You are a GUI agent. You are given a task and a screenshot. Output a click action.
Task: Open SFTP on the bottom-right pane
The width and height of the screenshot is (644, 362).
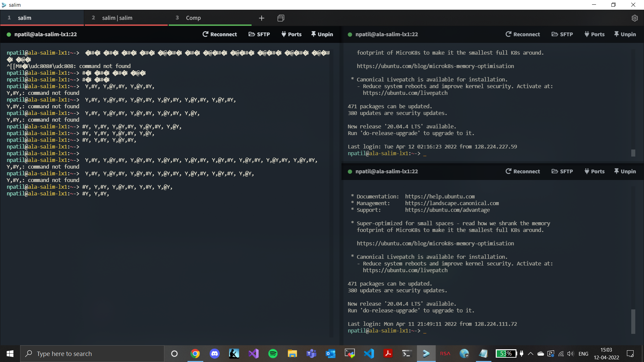[x=562, y=171]
